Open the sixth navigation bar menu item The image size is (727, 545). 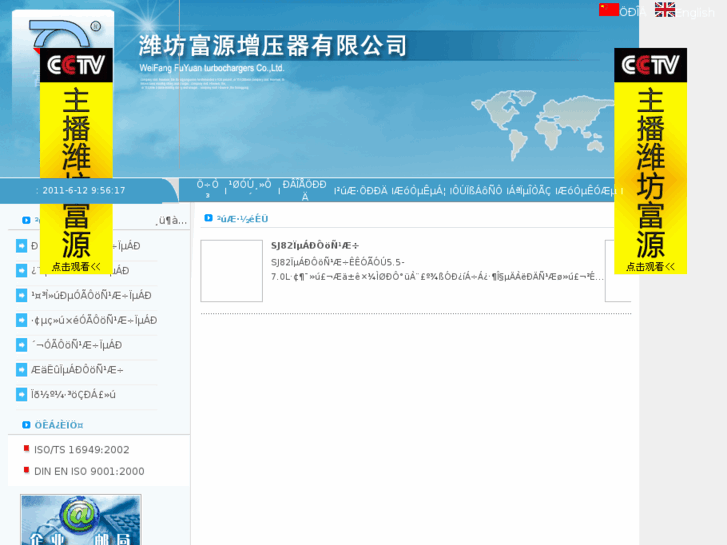(x=476, y=191)
